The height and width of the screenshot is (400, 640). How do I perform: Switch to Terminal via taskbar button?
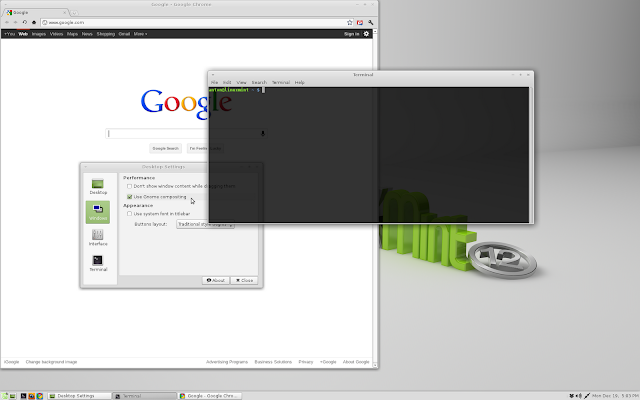[144, 396]
